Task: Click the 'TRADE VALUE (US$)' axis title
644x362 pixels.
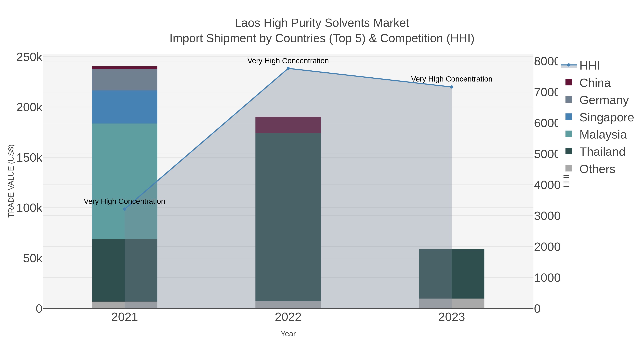Action: (x=11, y=181)
